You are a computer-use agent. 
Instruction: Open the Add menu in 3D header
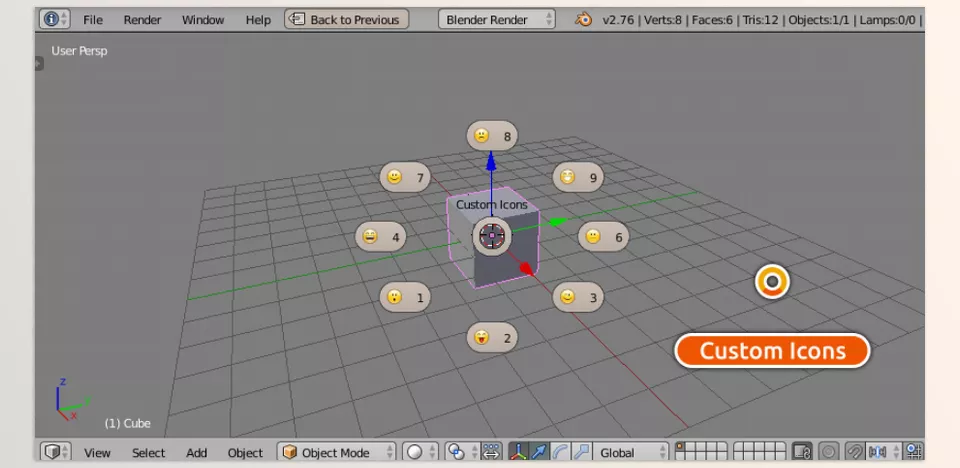[197, 453]
